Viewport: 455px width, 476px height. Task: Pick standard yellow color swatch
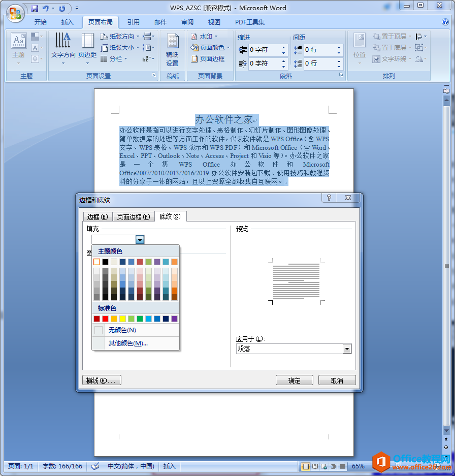(x=122, y=319)
